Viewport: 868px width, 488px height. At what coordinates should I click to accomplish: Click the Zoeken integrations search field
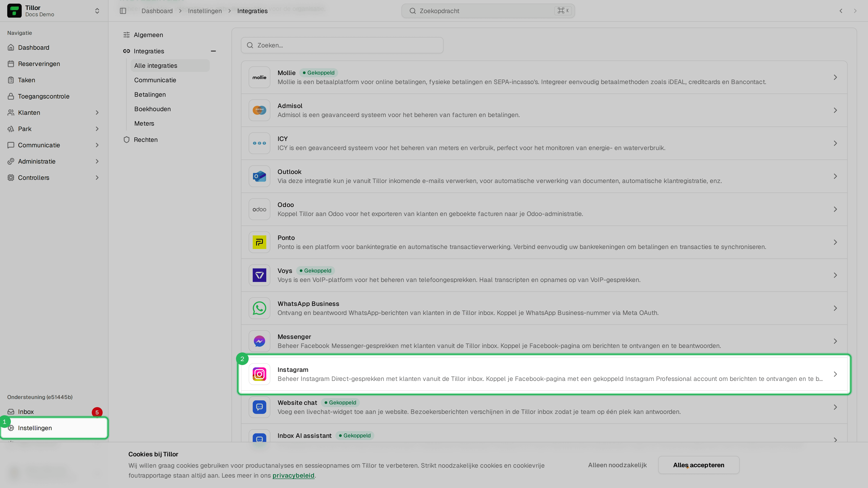coord(342,45)
